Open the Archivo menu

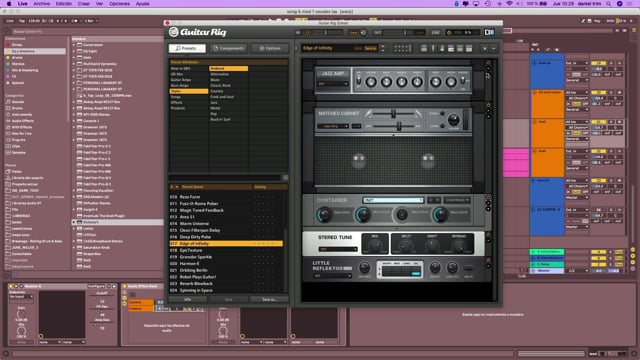click(x=42, y=4)
